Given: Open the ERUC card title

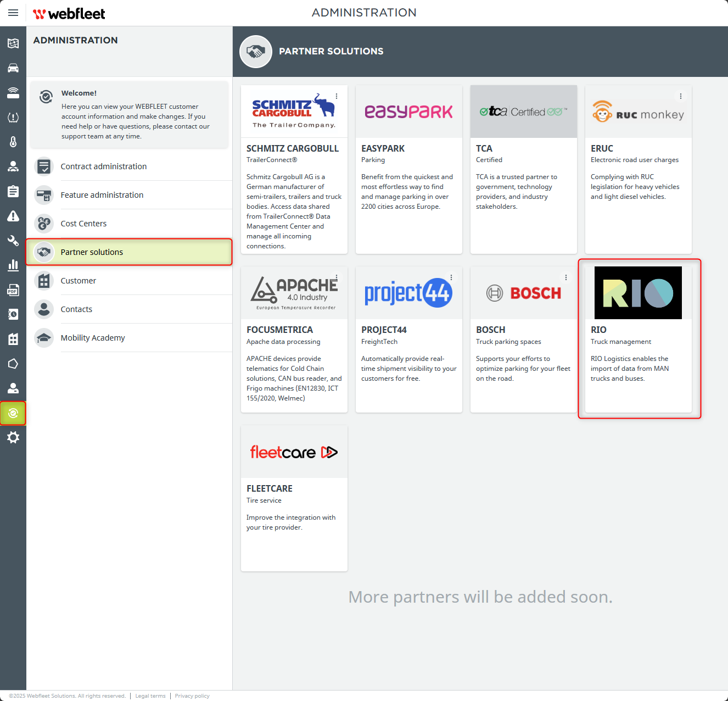Looking at the screenshot, I should coord(602,148).
